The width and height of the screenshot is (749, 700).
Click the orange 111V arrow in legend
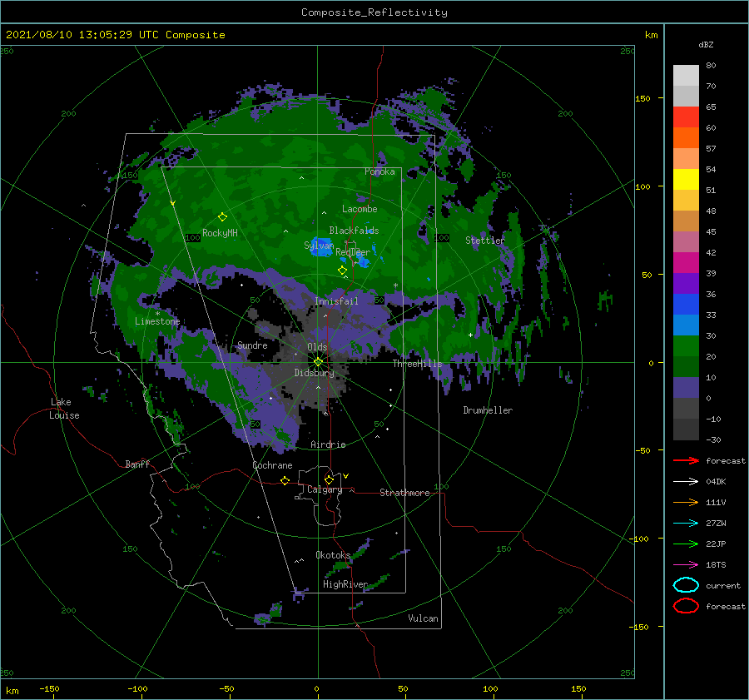pos(686,502)
